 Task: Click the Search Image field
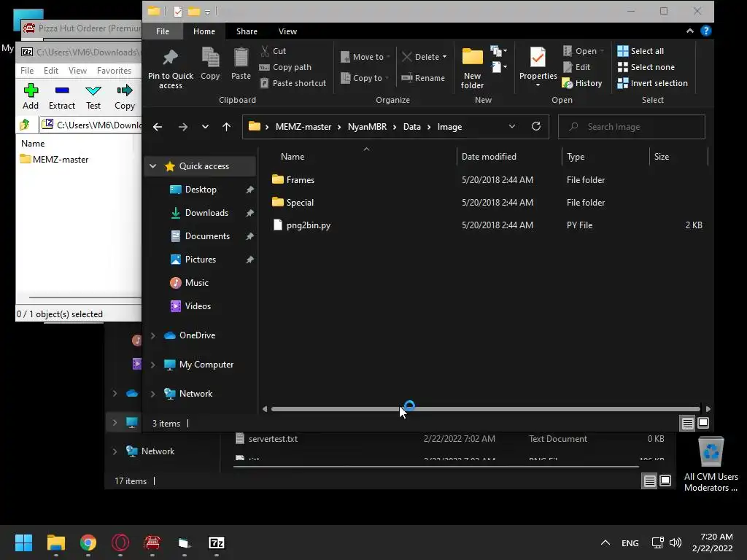pyautogui.click(x=631, y=127)
